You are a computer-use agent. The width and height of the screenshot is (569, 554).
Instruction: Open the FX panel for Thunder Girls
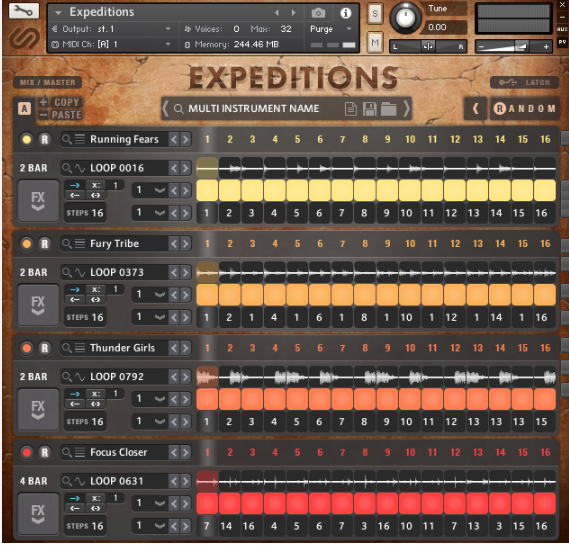tap(38, 409)
